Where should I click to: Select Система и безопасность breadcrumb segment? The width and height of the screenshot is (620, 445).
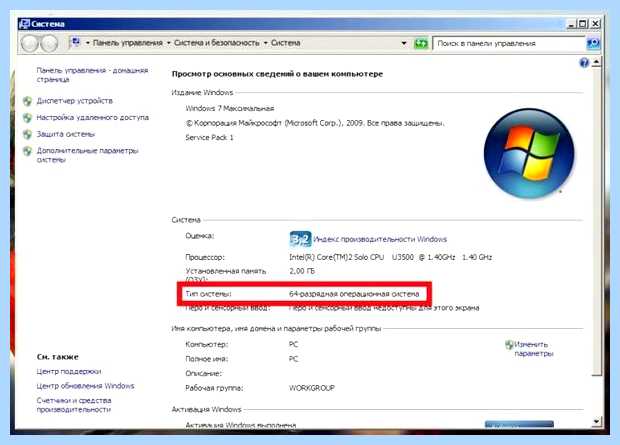click(217, 43)
